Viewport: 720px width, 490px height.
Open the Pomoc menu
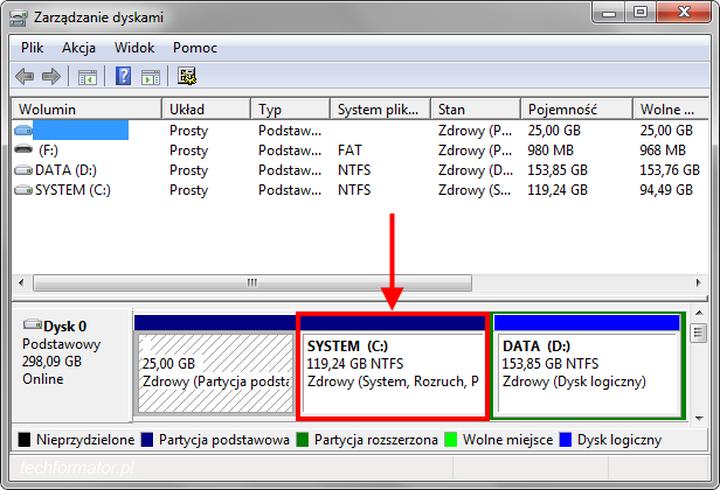(x=194, y=47)
